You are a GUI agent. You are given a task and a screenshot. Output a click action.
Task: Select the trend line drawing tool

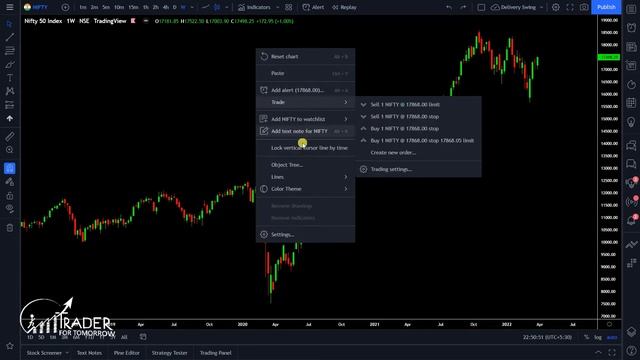[x=9, y=37]
